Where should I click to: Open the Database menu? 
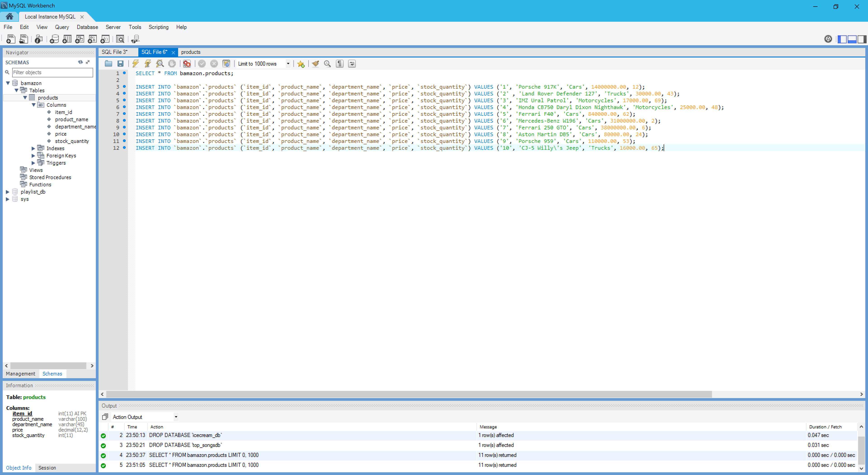(x=87, y=27)
